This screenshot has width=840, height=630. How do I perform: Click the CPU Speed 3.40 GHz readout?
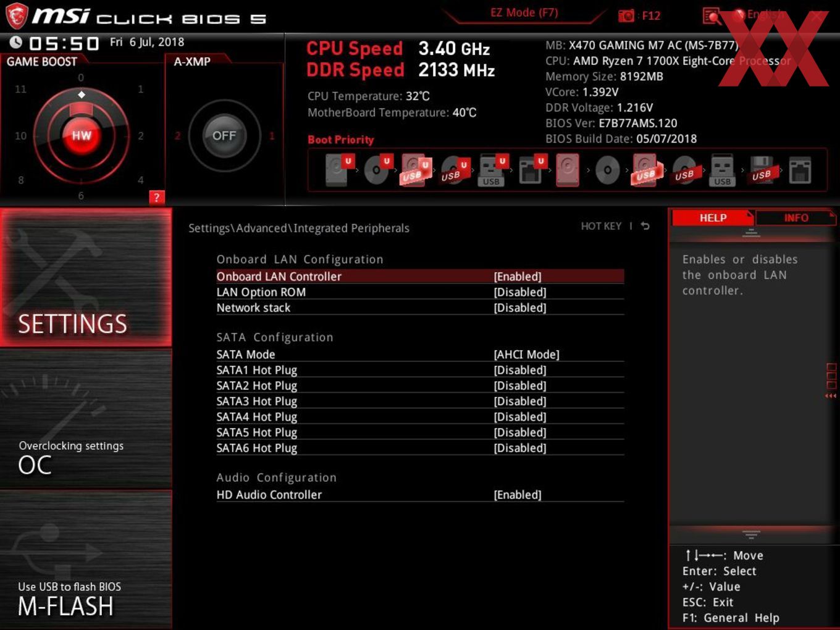coord(398,49)
